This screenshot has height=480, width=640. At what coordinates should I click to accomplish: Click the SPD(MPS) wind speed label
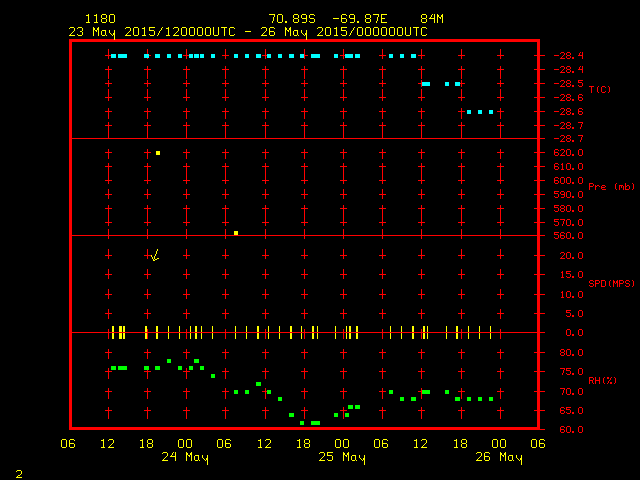[611, 283]
